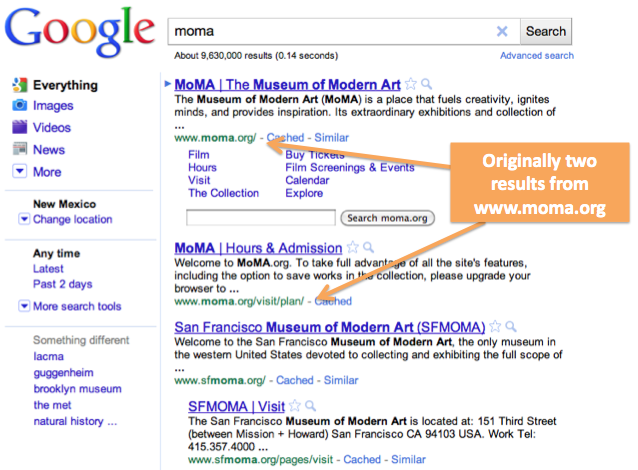Click the News newspaper icon
This screenshot has height=470, width=638.
coord(20,149)
